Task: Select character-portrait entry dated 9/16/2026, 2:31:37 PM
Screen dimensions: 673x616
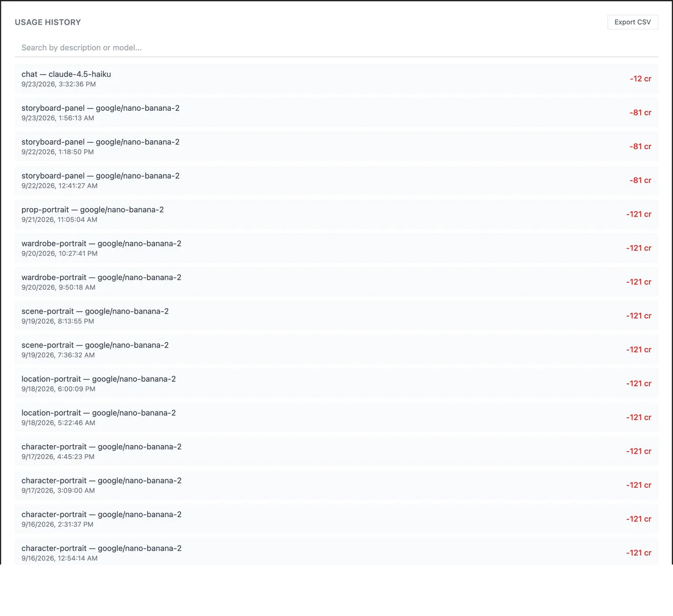Action: click(336, 519)
